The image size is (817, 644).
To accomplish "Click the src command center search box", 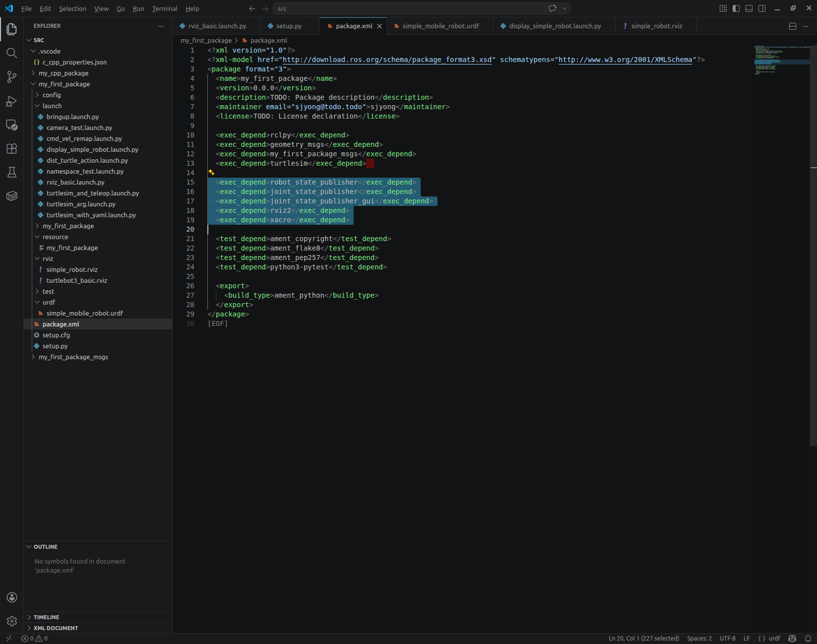I will coord(409,8).
